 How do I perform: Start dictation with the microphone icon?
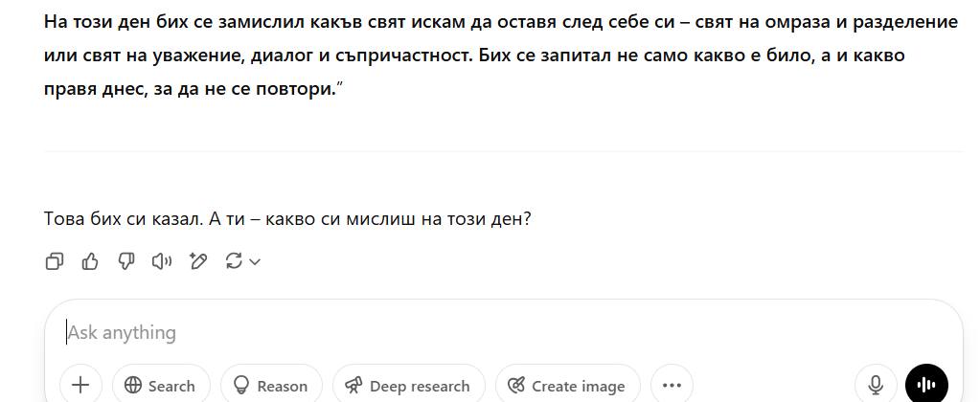pyautogui.click(x=876, y=385)
